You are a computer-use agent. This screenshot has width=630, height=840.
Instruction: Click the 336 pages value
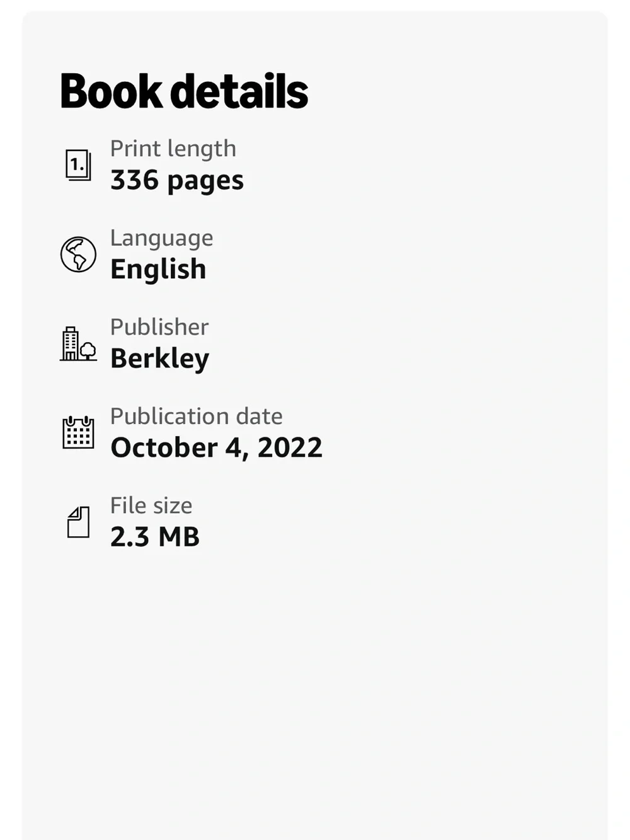177,181
